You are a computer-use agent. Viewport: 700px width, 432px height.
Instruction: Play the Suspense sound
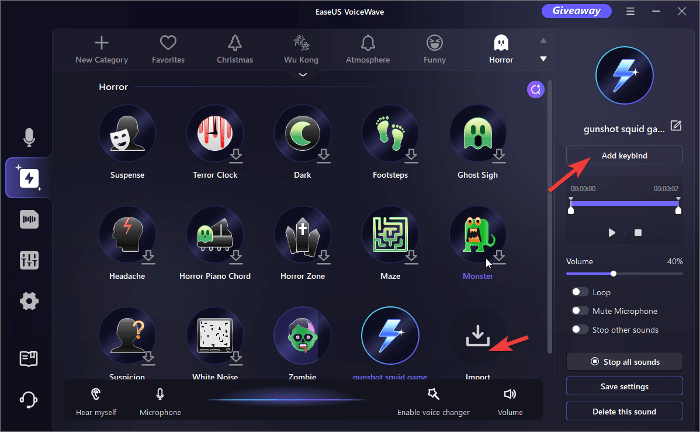tap(127, 133)
